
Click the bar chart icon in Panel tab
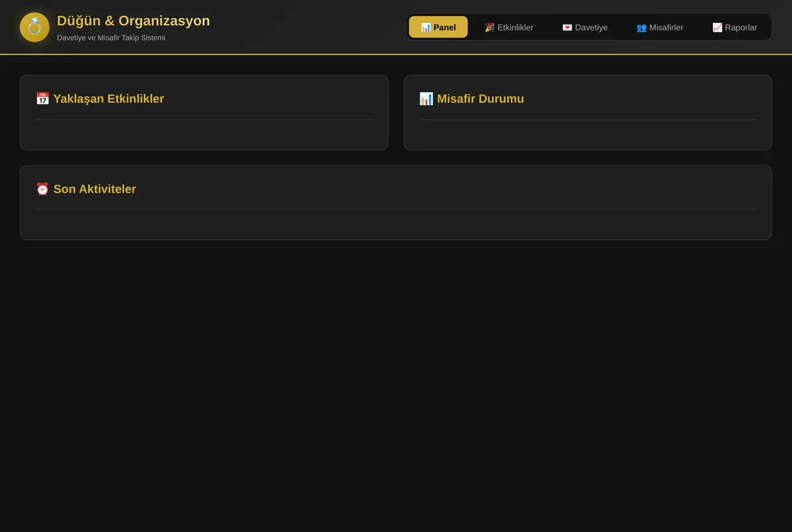pos(426,28)
